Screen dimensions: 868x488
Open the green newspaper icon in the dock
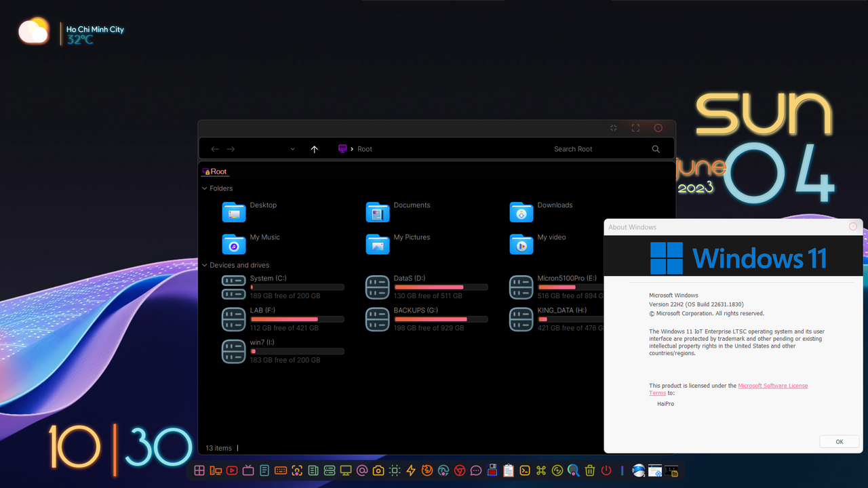[x=313, y=470]
